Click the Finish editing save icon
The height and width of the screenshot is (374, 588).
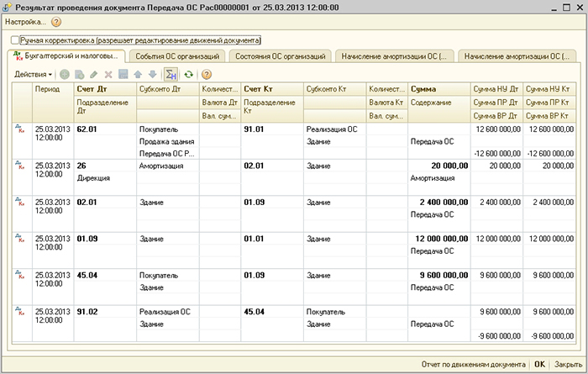[123, 75]
